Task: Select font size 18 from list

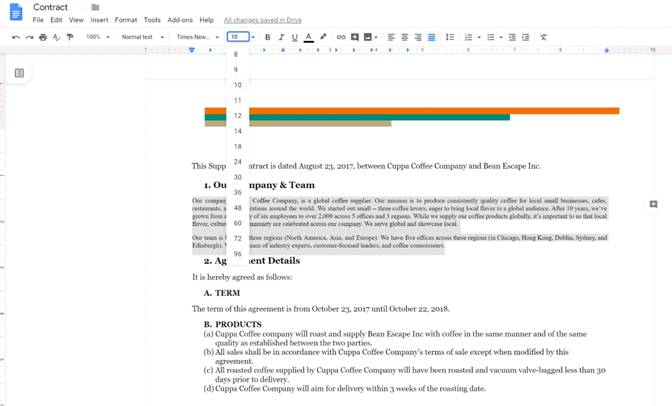Action: click(238, 147)
